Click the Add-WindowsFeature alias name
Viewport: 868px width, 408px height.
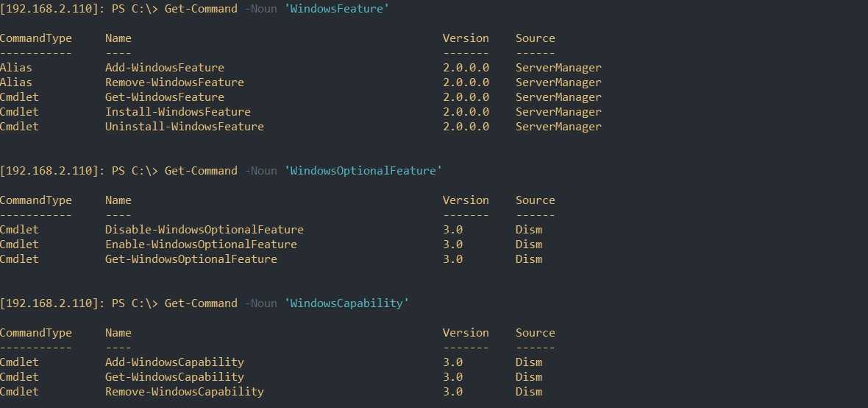tap(164, 68)
